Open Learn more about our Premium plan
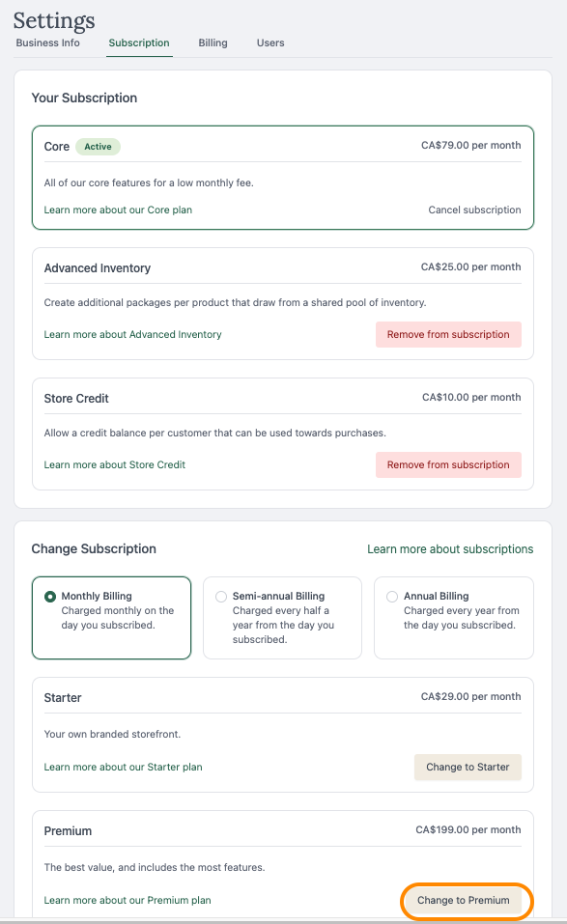 click(128, 901)
